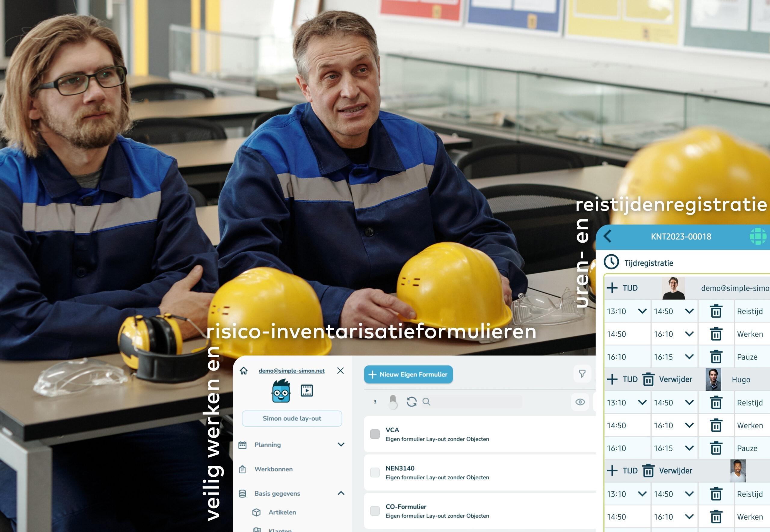This screenshot has width=770, height=532.
Task: Select the Reistijd label in Hugo's group
Action: pyautogui.click(x=750, y=403)
